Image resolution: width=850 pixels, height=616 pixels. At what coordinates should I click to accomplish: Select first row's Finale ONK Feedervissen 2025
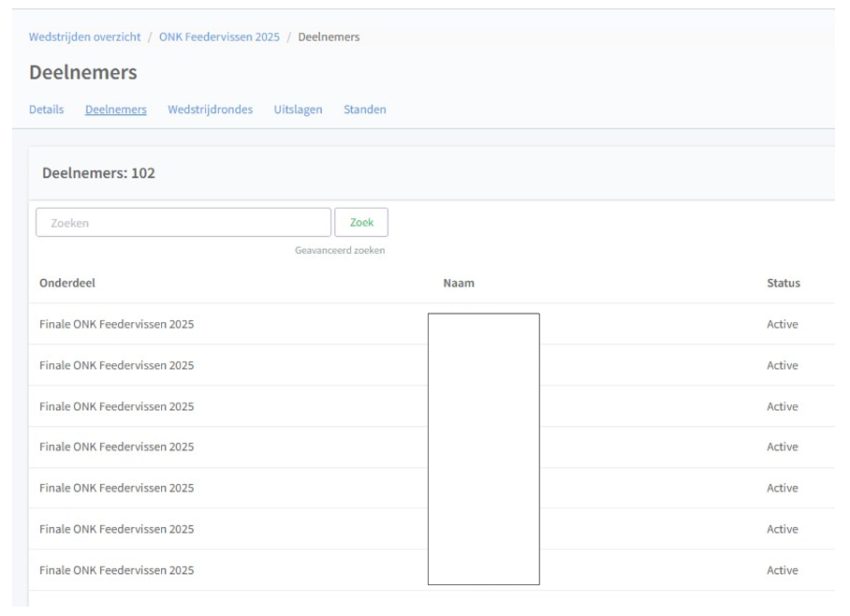click(x=116, y=324)
